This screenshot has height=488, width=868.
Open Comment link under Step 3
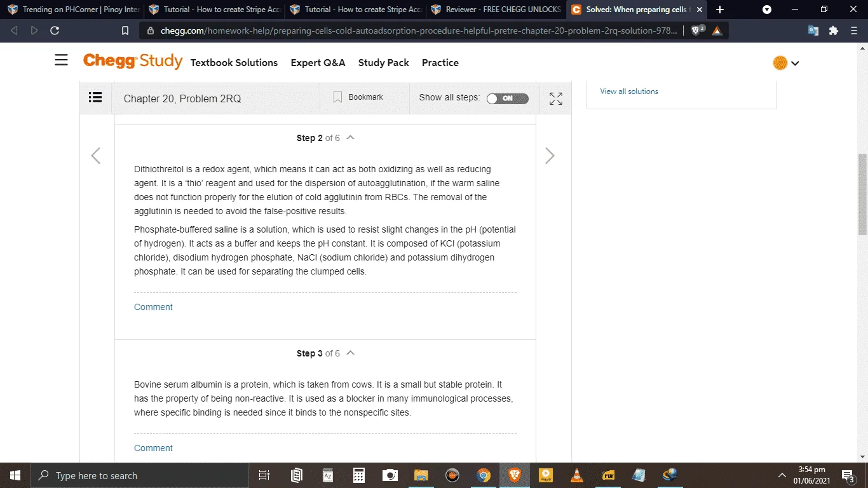[153, 448]
